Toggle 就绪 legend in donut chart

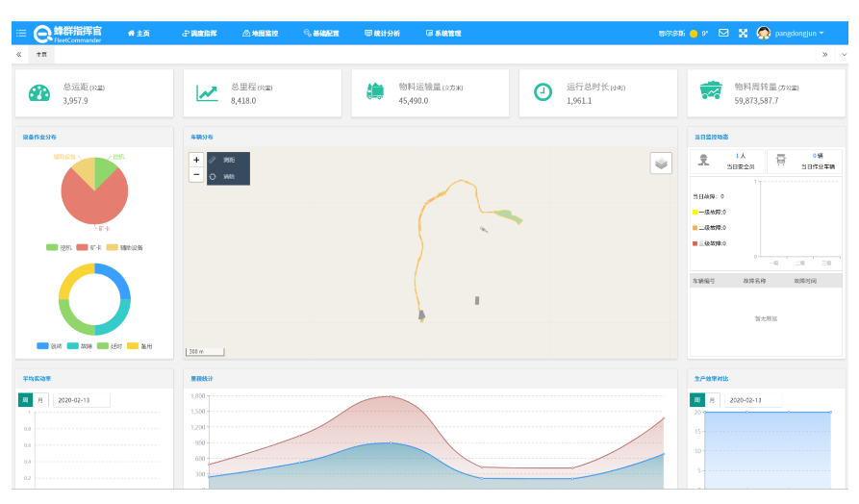[49, 346]
